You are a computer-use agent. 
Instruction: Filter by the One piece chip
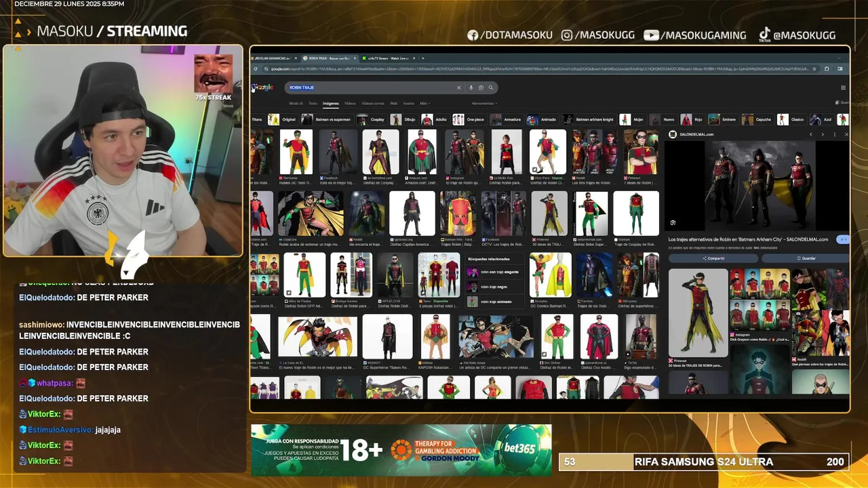coord(469,120)
